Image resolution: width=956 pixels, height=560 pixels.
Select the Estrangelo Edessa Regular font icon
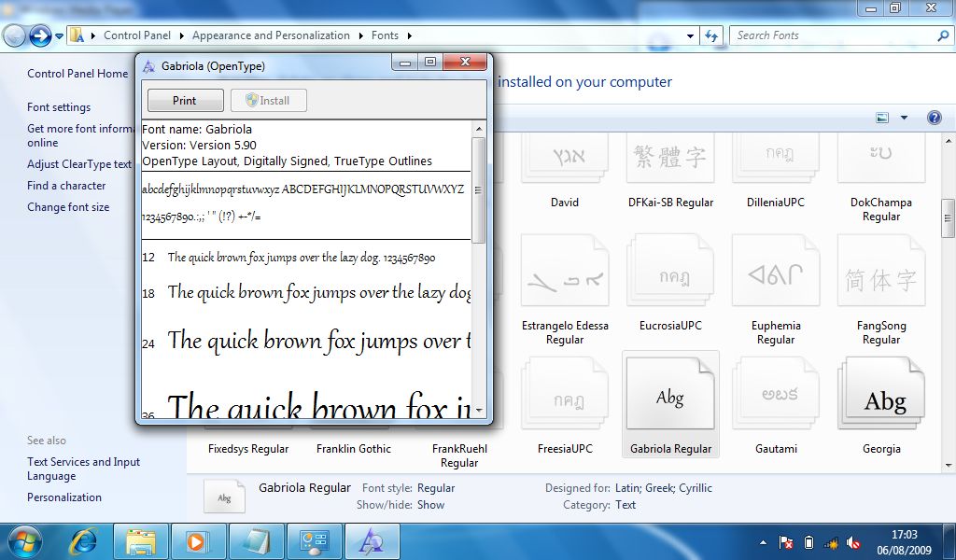click(565, 271)
